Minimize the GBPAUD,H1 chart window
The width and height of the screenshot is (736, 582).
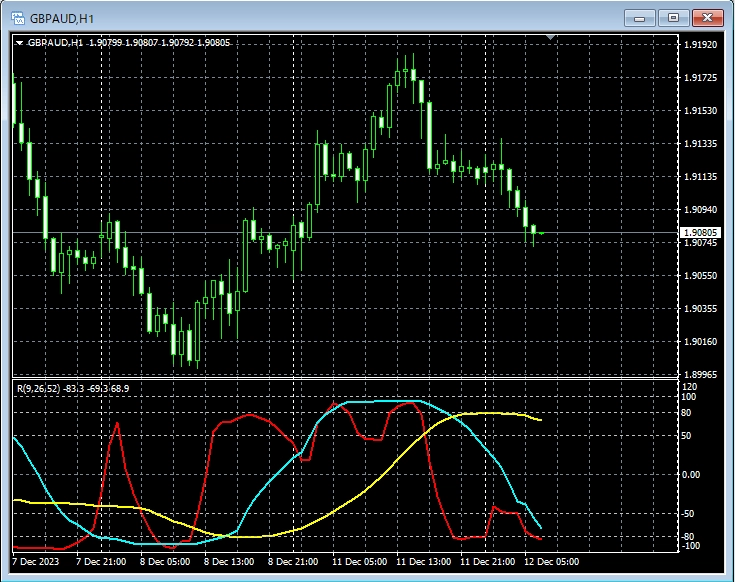639,17
